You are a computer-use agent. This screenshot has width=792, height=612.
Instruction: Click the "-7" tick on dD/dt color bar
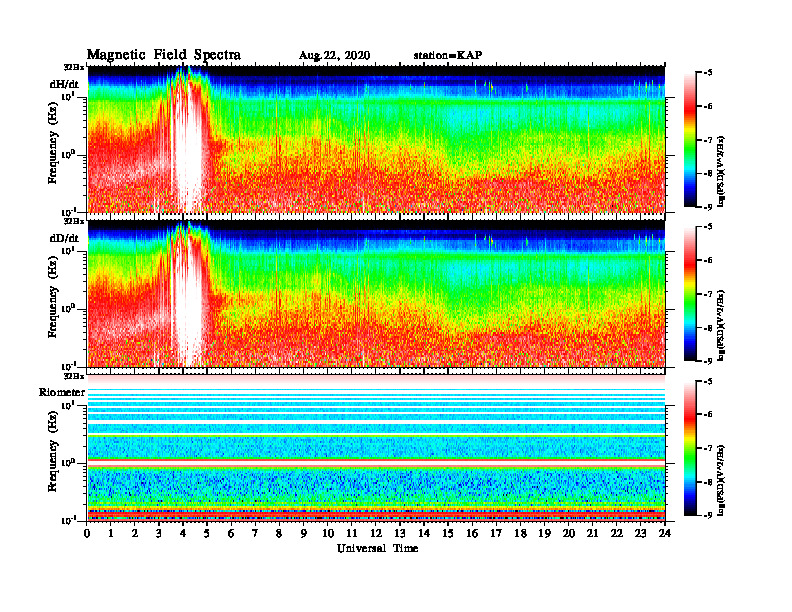(708, 294)
